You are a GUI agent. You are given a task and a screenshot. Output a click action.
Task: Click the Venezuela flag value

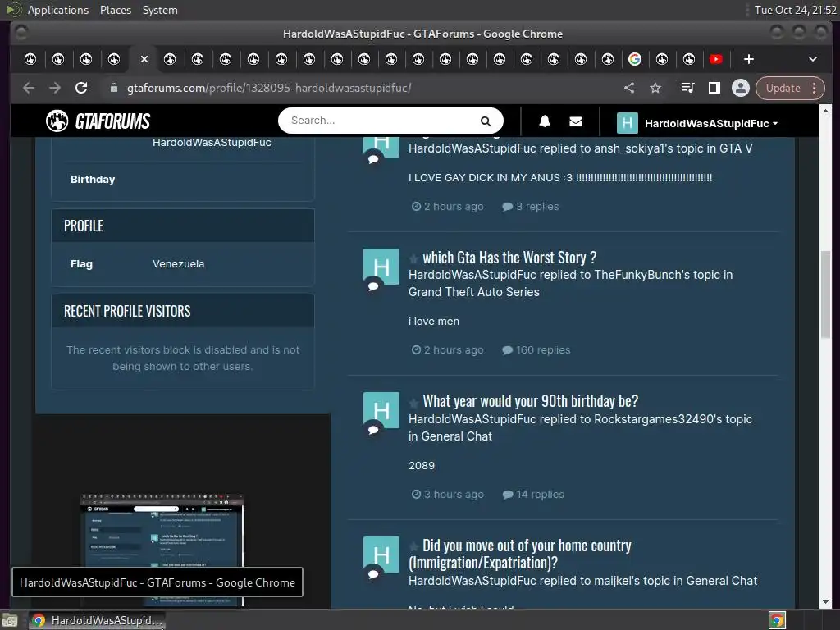click(178, 263)
